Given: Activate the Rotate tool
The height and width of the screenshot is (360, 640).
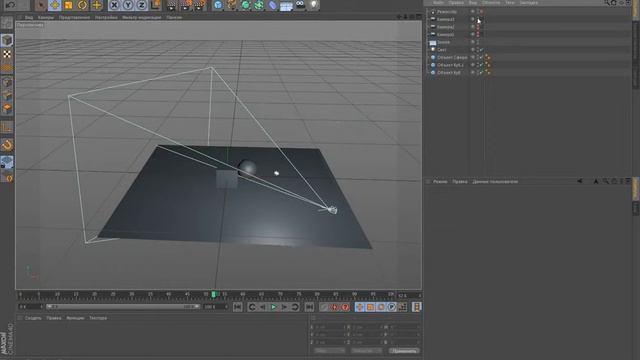Looking at the screenshot, I should pyautogui.click(x=82, y=5).
